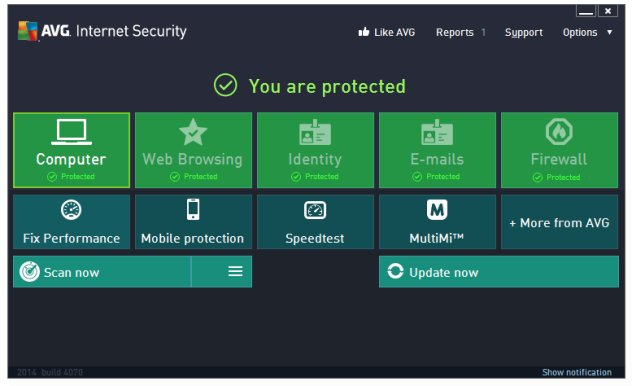Viewport: 632px width, 386px height.
Task: Open the Fix Performance label
Action: click(x=71, y=239)
